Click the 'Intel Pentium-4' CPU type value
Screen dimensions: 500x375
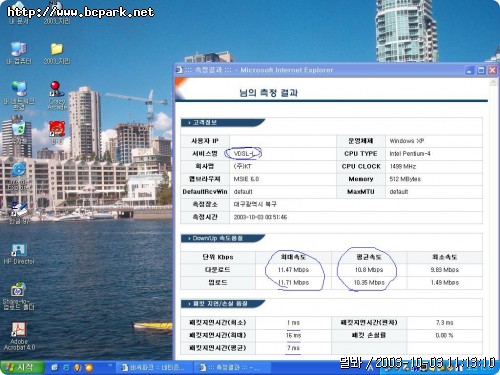[x=410, y=154]
